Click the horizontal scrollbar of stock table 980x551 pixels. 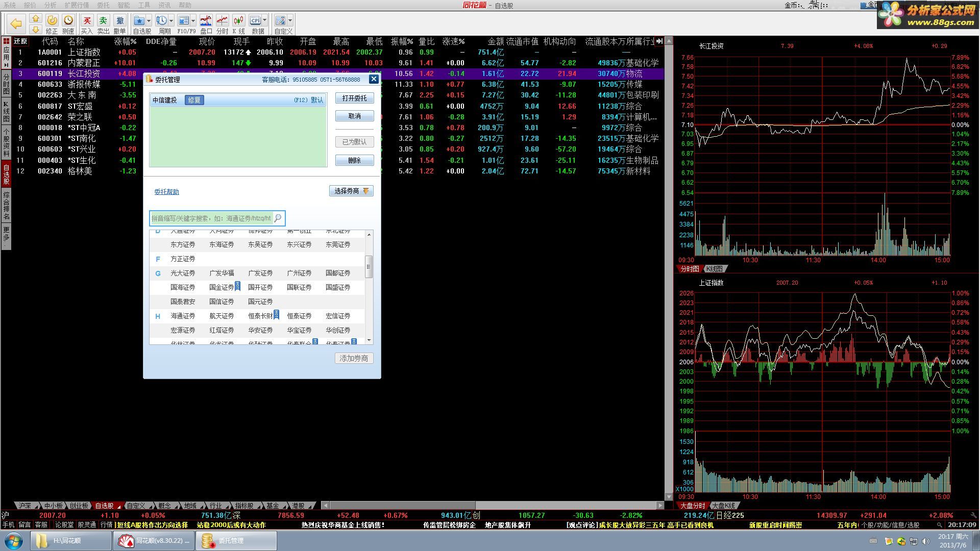point(403,506)
